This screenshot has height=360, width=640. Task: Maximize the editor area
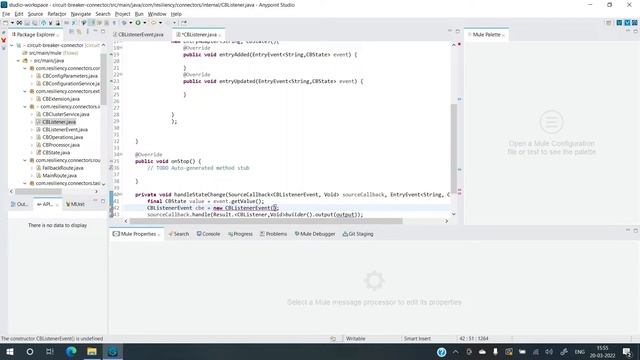tap(458, 31)
